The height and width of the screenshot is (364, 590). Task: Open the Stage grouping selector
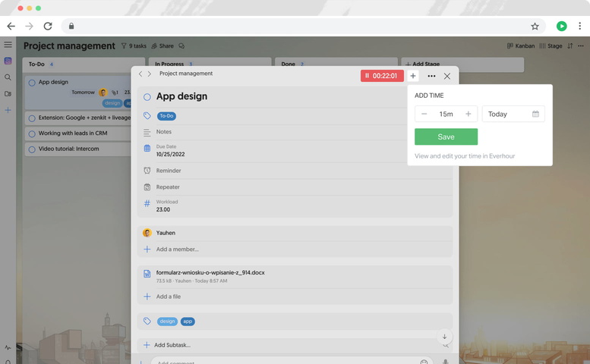(x=551, y=45)
